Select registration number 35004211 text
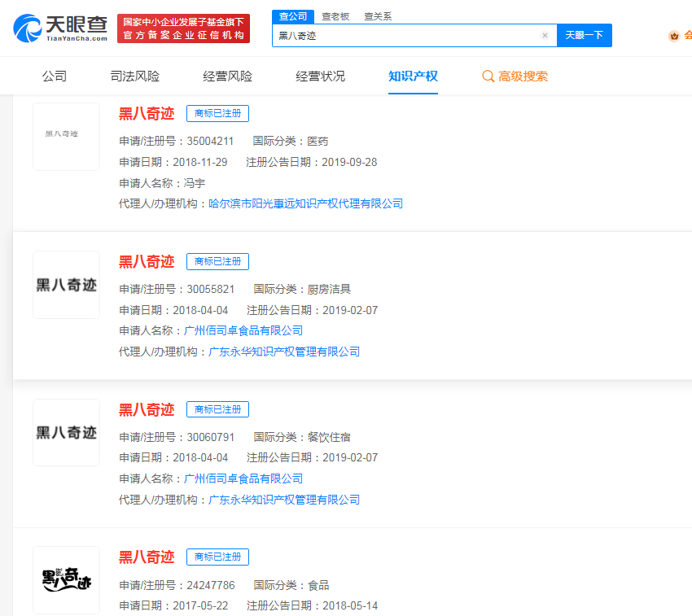The image size is (692, 616). [x=210, y=142]
